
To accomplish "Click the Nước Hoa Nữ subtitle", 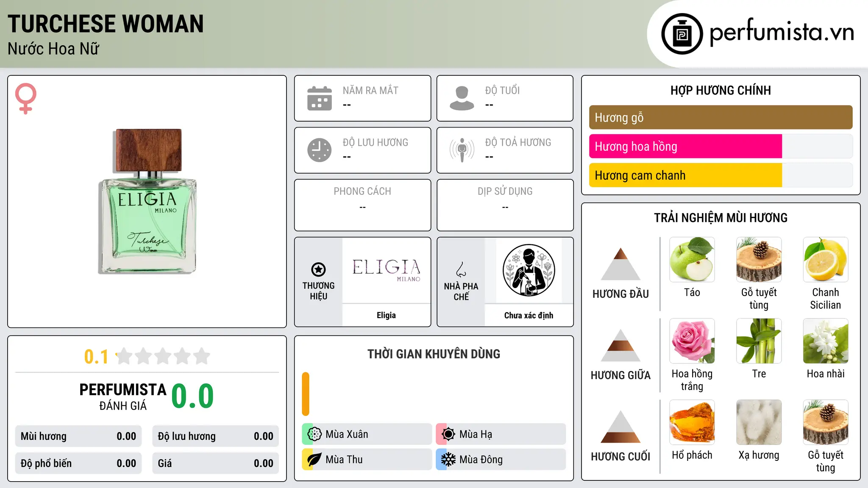I will [53, 49].
